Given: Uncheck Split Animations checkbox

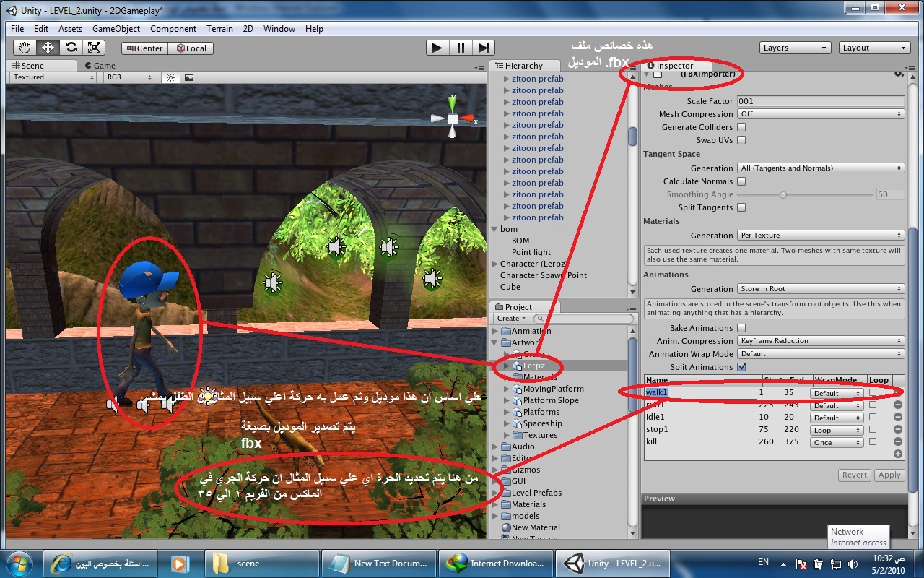Looking at the screenshot, I should coord(741,367).
